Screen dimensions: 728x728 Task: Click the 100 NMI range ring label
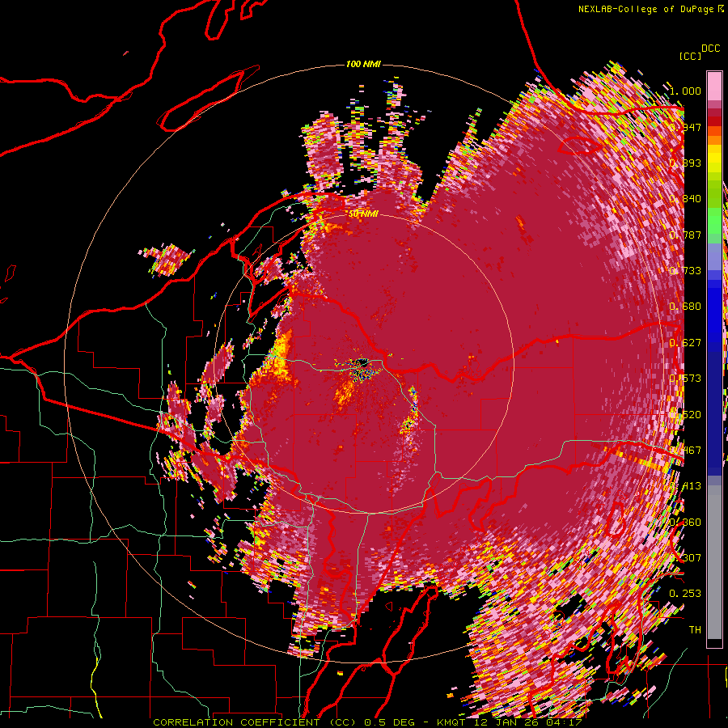pyautogui.click(x=363, y=64)
